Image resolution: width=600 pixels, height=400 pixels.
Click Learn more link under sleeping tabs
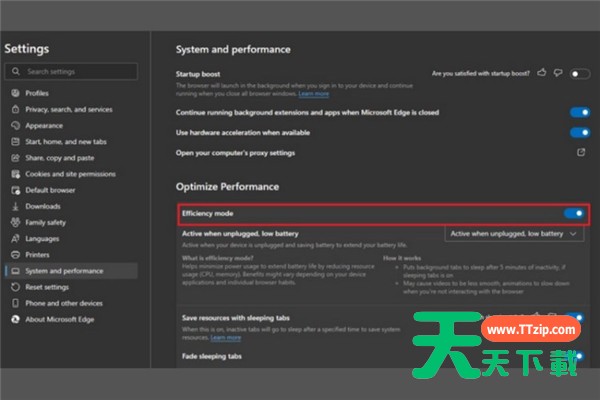pos(226,338)
